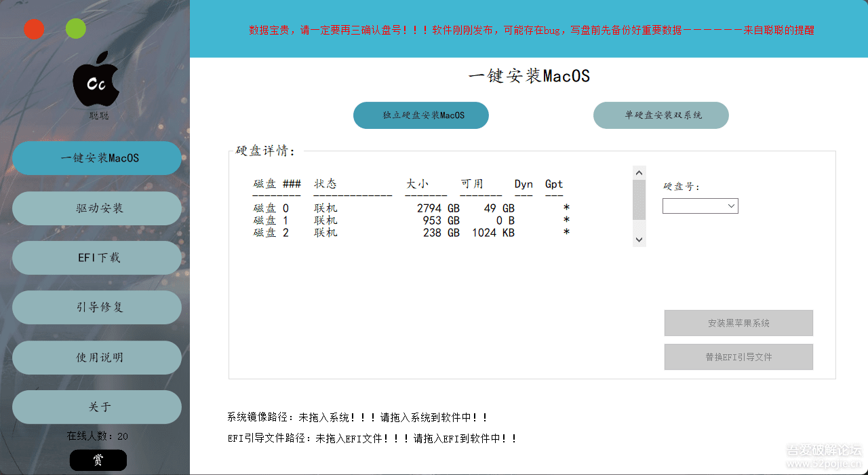This screenshot has height=475, width=868.
Task: Click the 2794 GB size value
Action: click(x=438, y=208)
